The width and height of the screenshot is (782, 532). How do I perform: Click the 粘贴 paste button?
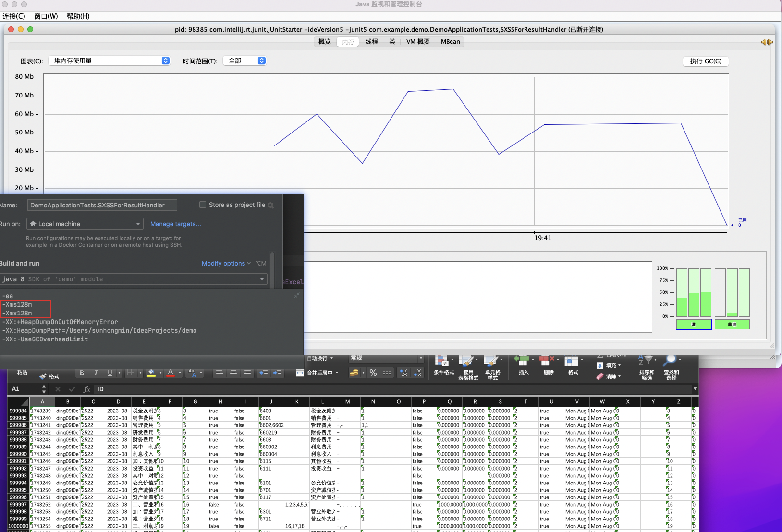click(x=22, y=372)
